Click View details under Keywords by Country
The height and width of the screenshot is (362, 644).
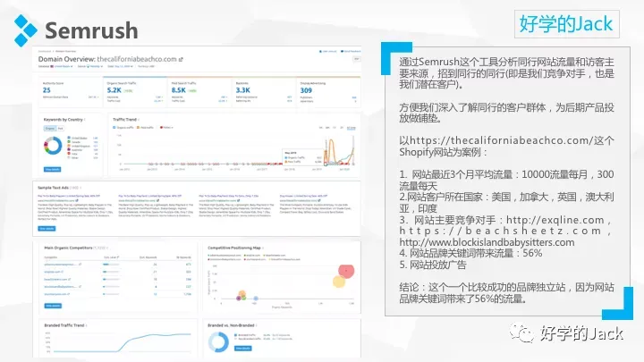[x=53, y=169]
